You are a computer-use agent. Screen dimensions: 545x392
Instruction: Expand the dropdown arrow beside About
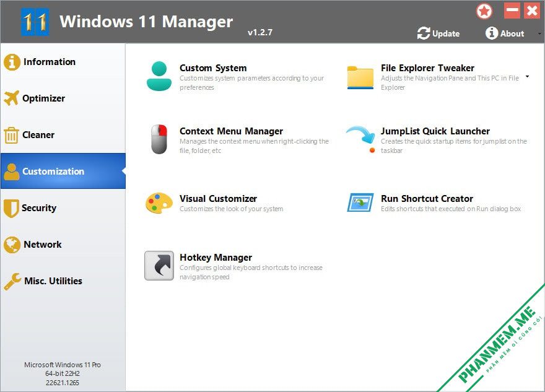pos(539,33)
